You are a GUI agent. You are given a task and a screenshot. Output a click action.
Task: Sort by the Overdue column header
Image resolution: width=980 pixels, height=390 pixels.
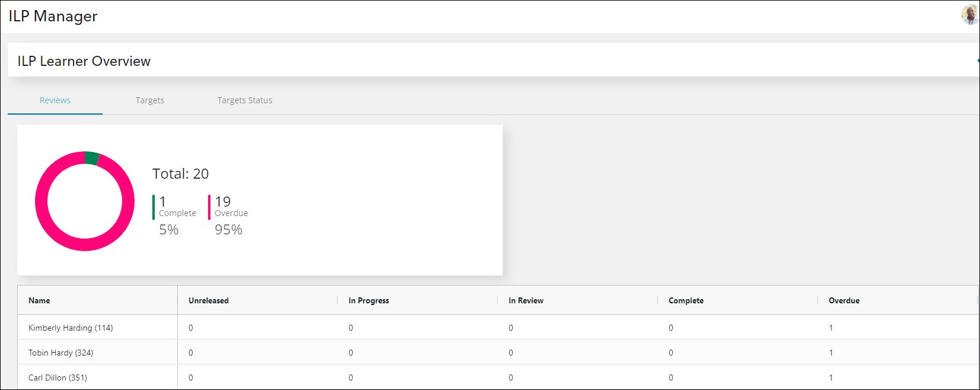(x=844, y=300)
